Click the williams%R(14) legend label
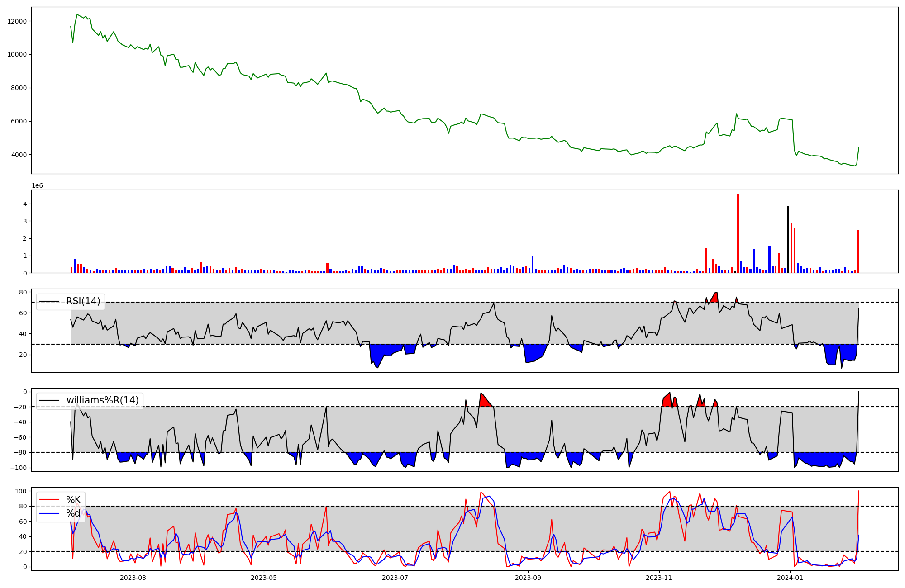The image size is (905, 588). tap(102, 400)
